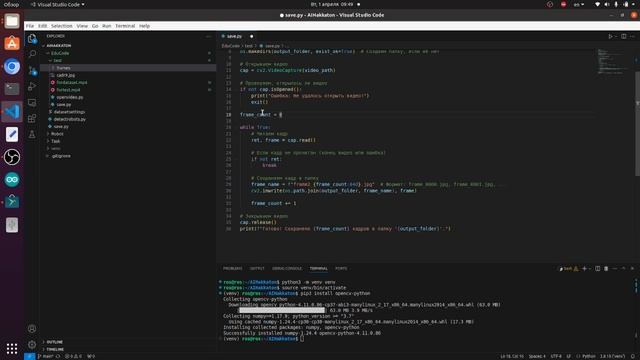Click the remote window indicator in status bar
Viewport: 640px width, 360px height.
(29, 356)
